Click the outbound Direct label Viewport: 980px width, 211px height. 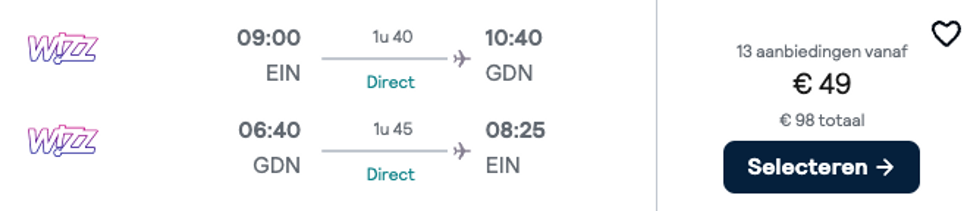coord(391,82)
